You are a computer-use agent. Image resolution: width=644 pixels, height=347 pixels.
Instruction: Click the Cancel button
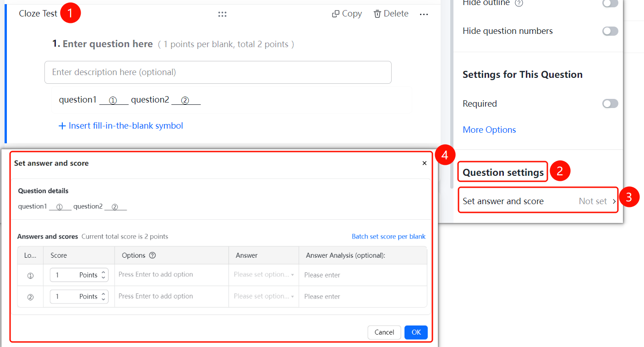(x=384, y=332)
